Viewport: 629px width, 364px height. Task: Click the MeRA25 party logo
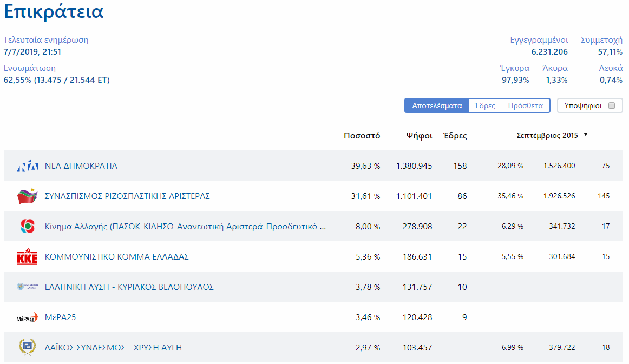point(27,317)
